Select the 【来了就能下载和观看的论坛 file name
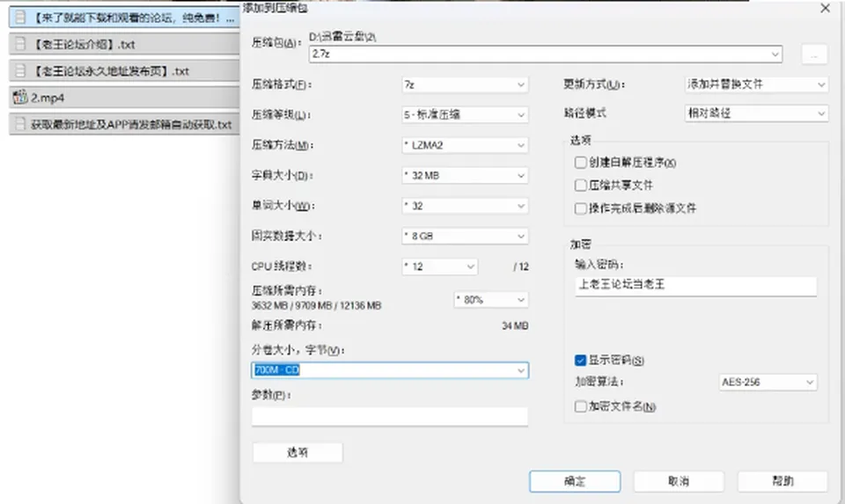845x504 pixels. click(x=134, y=18)
